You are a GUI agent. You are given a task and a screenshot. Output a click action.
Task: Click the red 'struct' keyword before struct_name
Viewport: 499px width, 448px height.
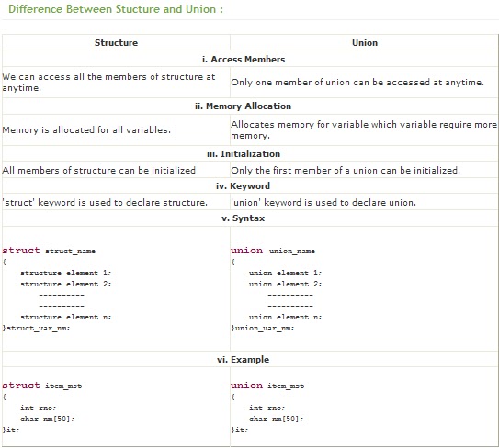[x=21, y=251]
